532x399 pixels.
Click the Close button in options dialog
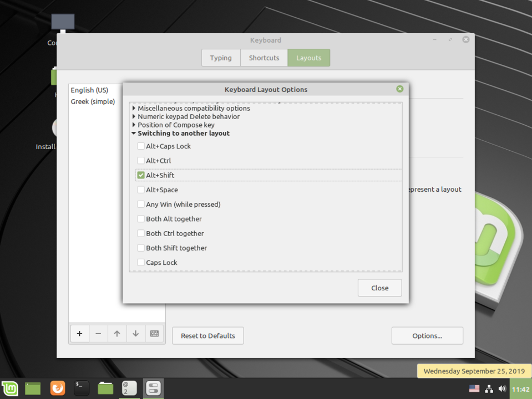click(379, 288)
